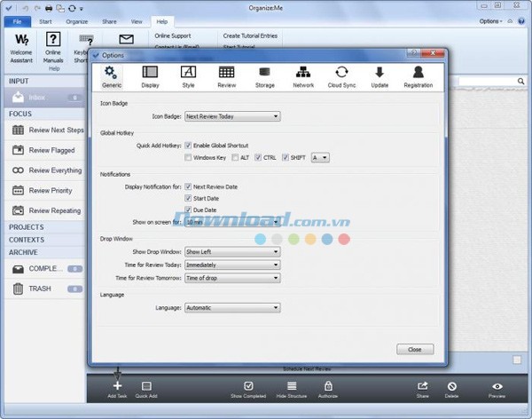Uncheck the Start Date notification checkbox
Viewport: 532px width, 419px height.
188,198
